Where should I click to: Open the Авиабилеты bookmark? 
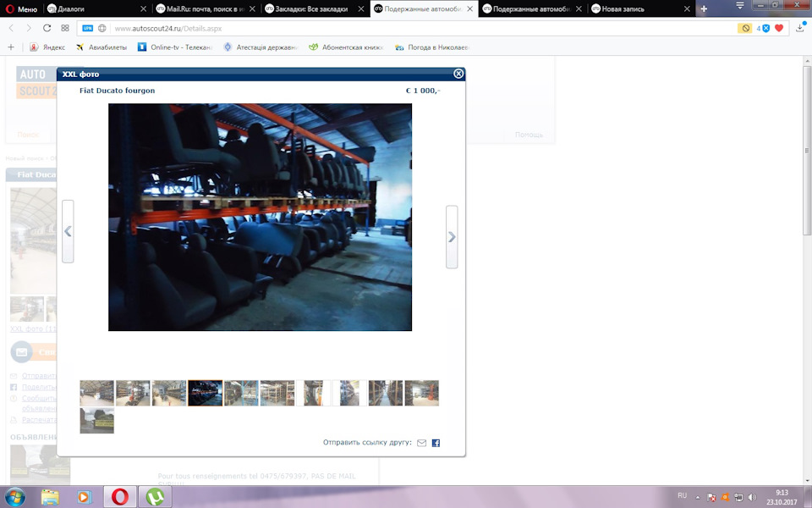pos(101,47)
